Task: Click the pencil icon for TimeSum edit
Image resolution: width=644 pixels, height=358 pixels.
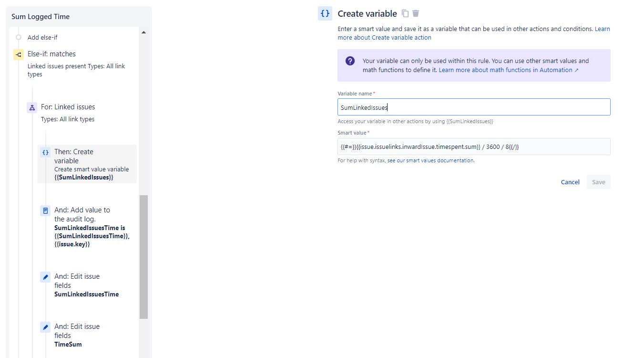Action: pos(45,327)
